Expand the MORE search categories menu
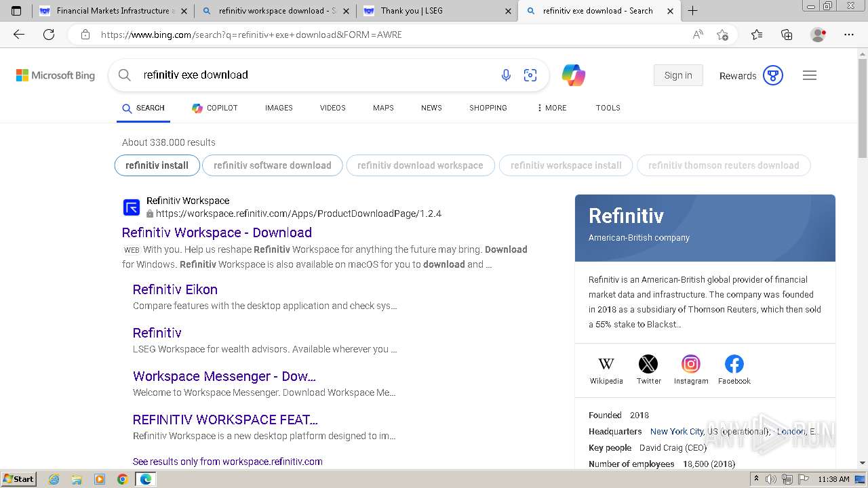 coord(551,108)
